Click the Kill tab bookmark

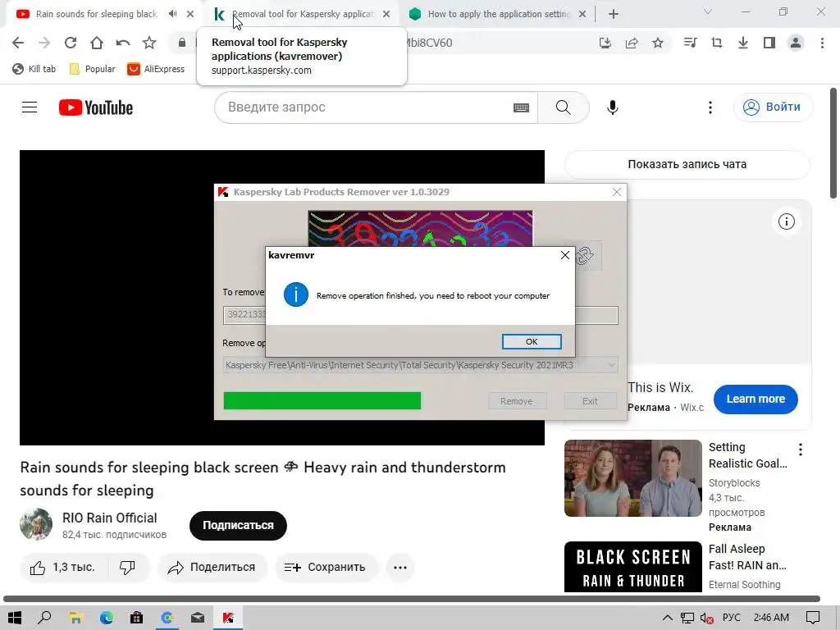click(x=34, y=69)
